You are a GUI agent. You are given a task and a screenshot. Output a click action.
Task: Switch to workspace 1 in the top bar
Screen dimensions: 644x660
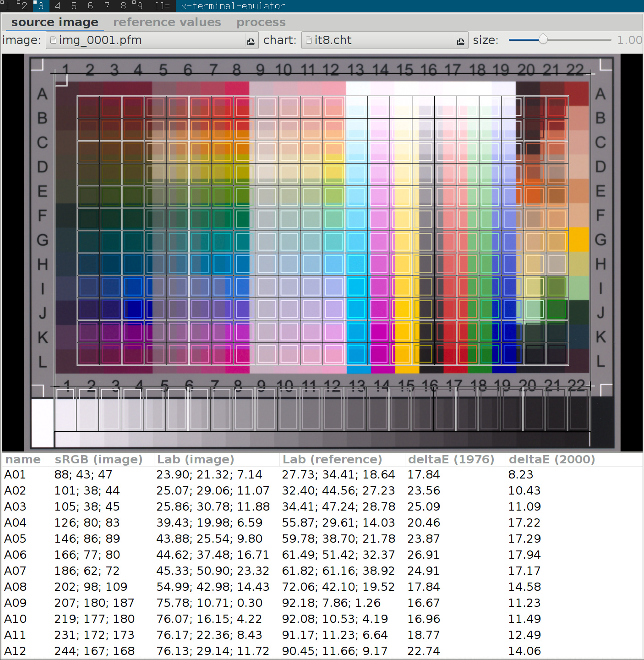coord(8,6)
